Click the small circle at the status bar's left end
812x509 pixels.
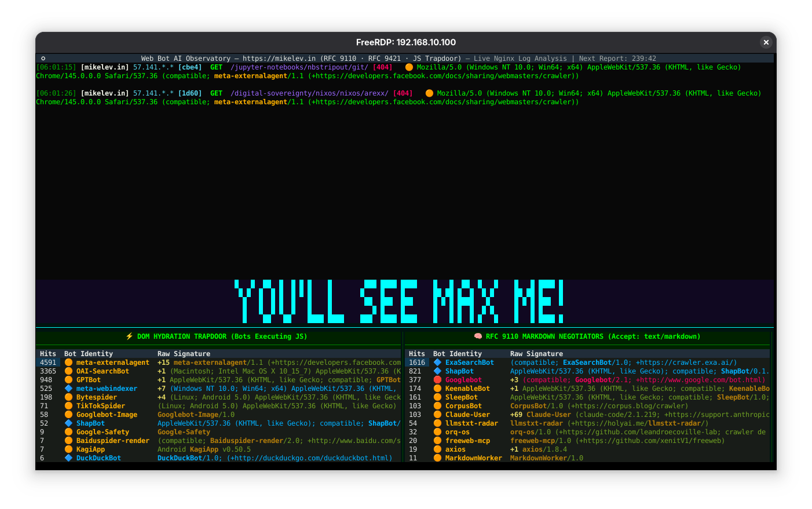pyautogui.click(x=43, y=58)
